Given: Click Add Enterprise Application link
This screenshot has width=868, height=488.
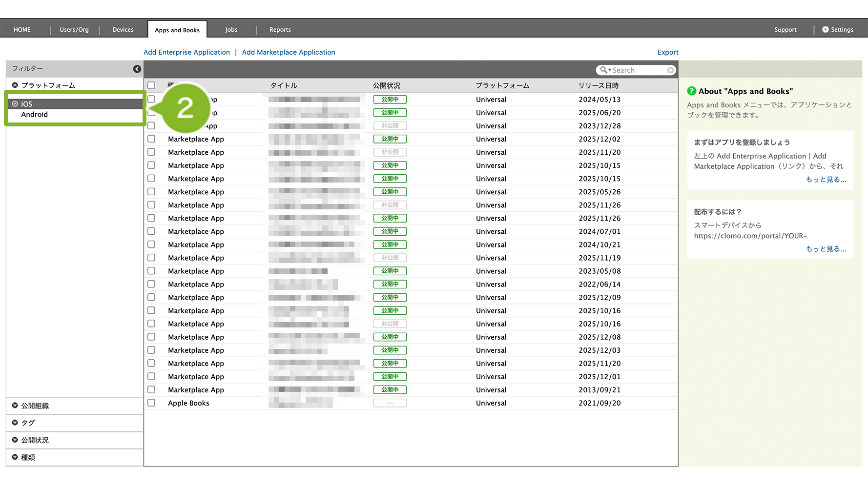Looking at the screenshot, I should point(186,52).
